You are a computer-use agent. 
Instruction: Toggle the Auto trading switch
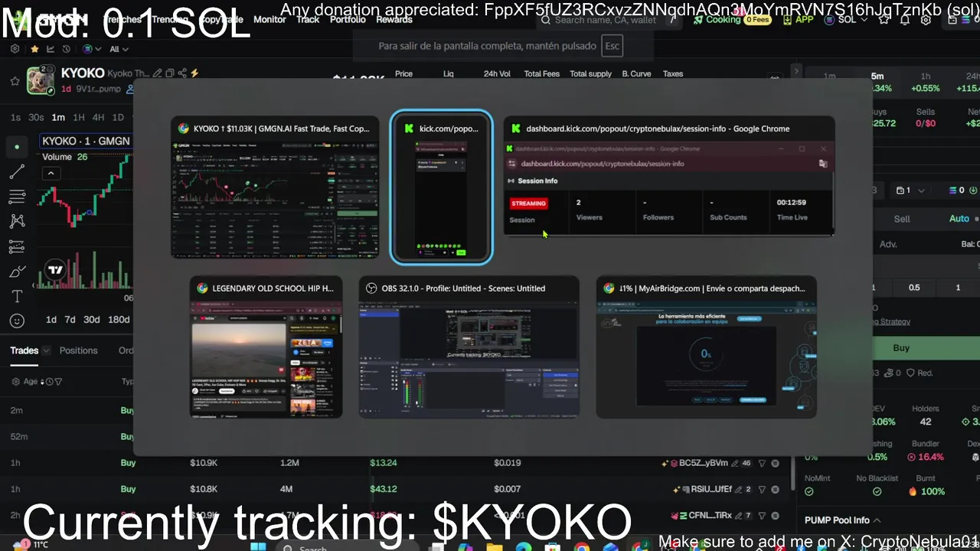tap(959, 219)
